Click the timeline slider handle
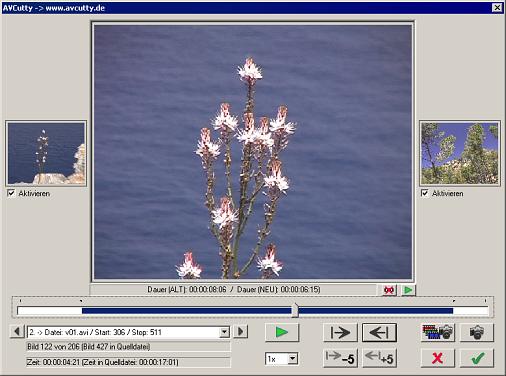 pos(295,310)
